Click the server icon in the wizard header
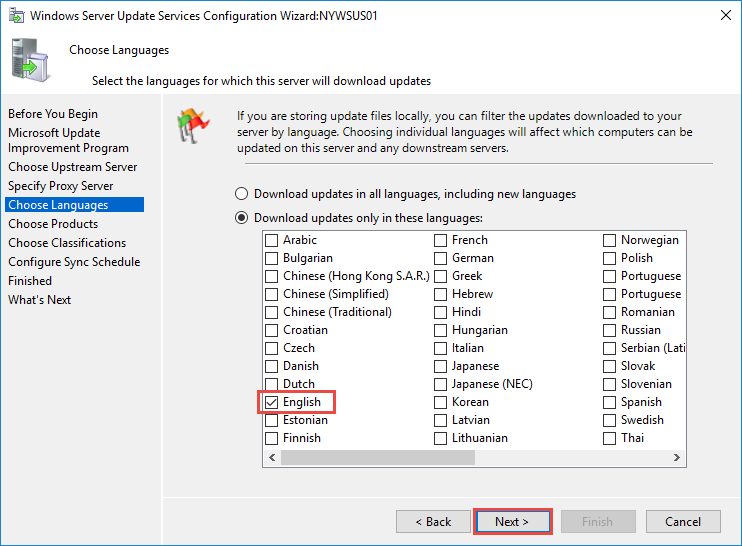Screen dimensions: 742x546 pos(30,60)
